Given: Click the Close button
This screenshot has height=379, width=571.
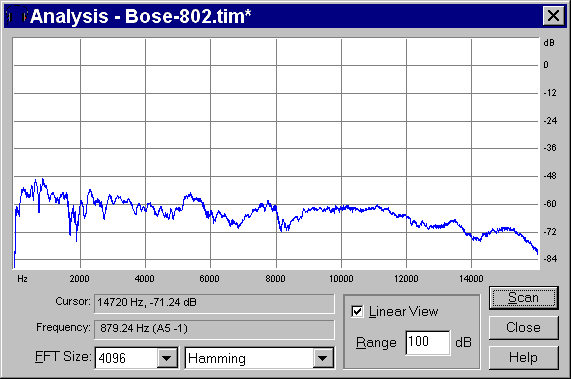Looking at the screenshot, I should (523, 328).
